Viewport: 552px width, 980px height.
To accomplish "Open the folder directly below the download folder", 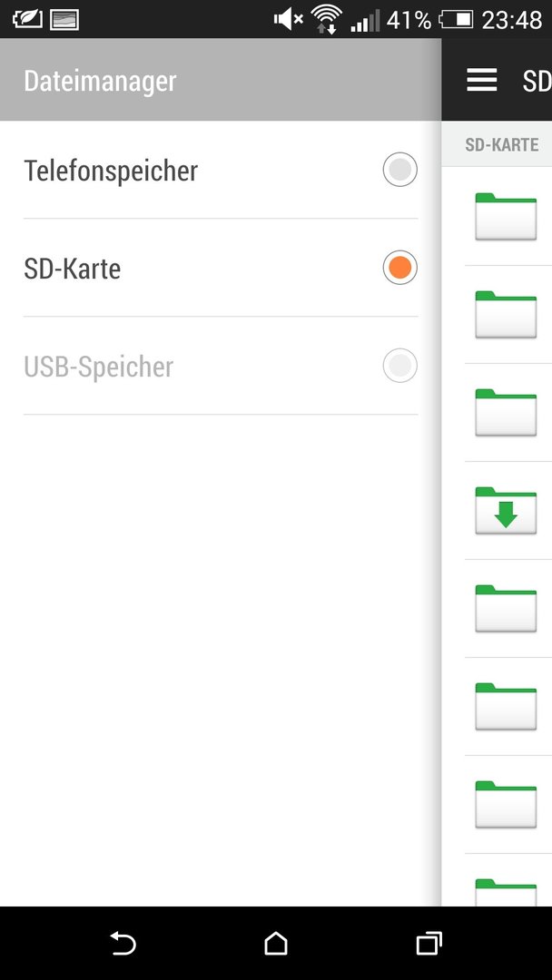I will point(506,609).
